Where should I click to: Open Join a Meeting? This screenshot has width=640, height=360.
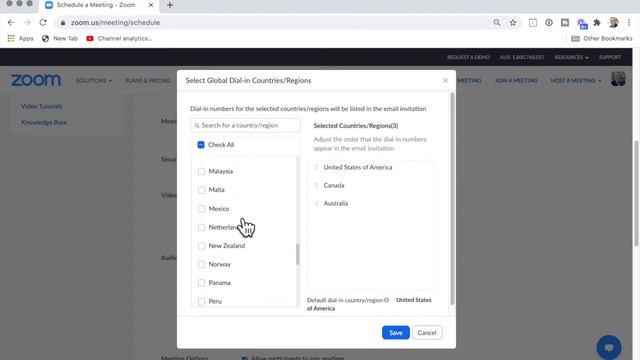(516, 80)
